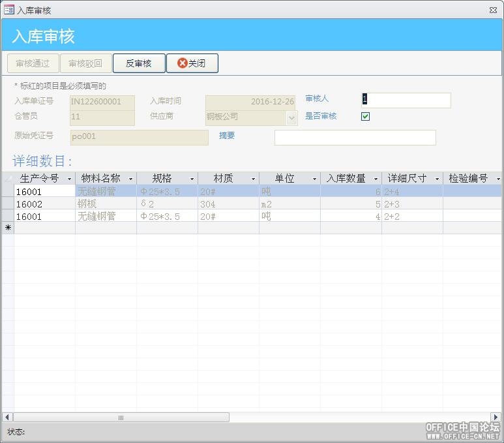Click the red X icon on 关闭 button

183,63
